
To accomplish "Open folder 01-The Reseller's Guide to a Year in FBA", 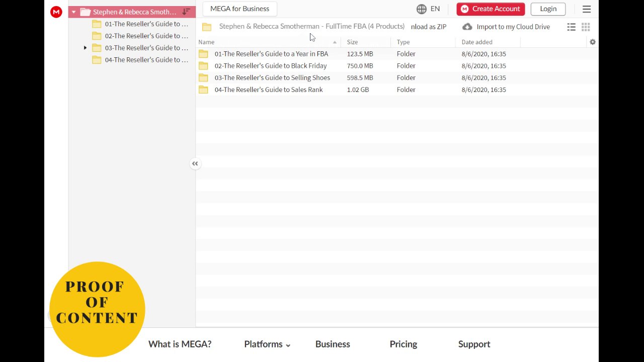I will coord(271,54).
